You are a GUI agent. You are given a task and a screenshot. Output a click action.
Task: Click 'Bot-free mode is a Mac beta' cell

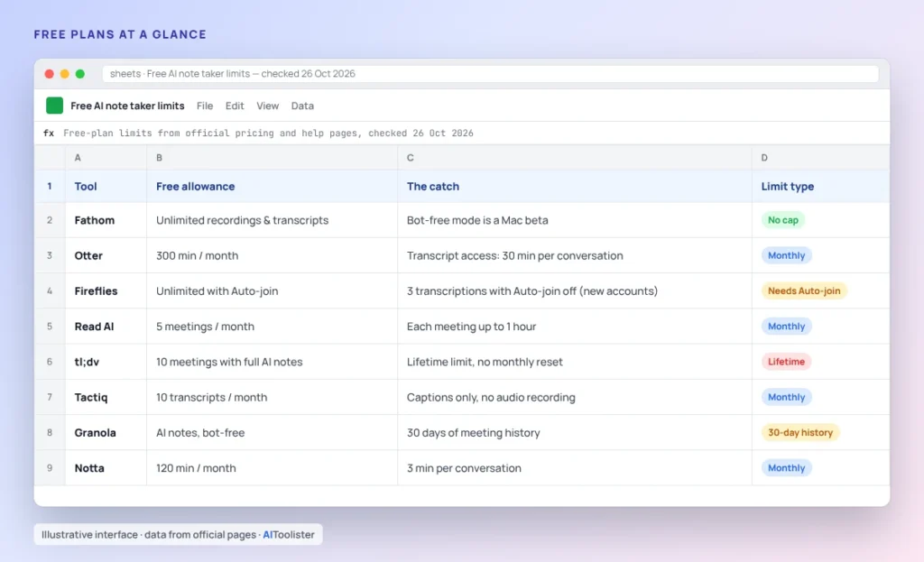(575, 220)
